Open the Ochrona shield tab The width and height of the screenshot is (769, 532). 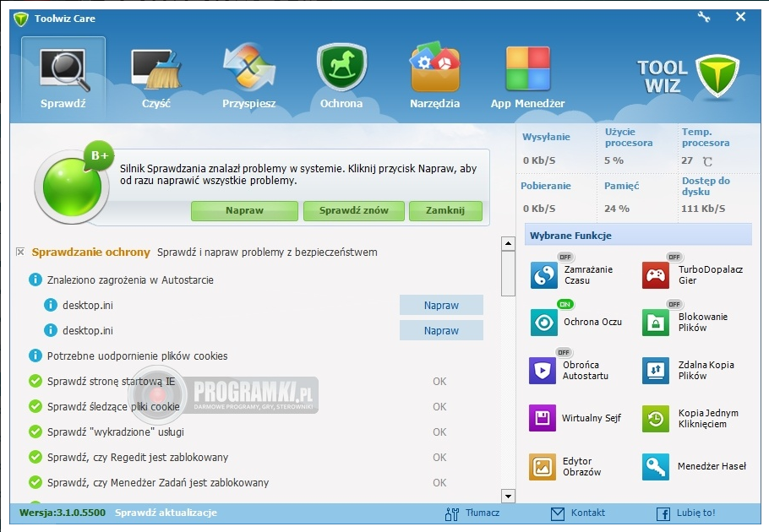(x=342, y=78)
